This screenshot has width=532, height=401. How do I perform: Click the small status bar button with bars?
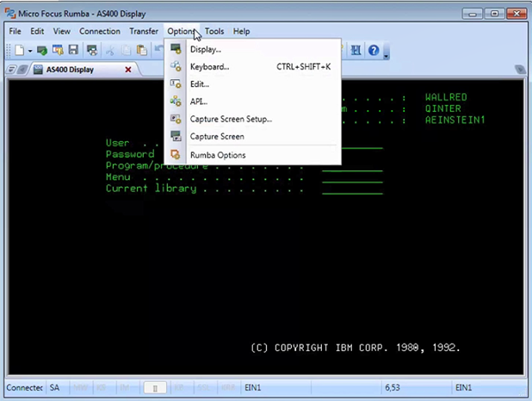click(x=155, y=388)
